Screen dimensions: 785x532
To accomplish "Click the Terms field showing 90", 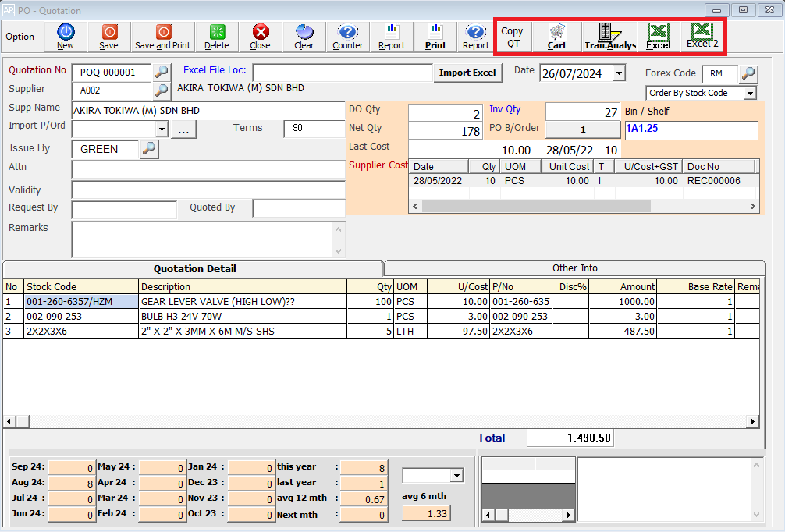I will click(314, 129).
